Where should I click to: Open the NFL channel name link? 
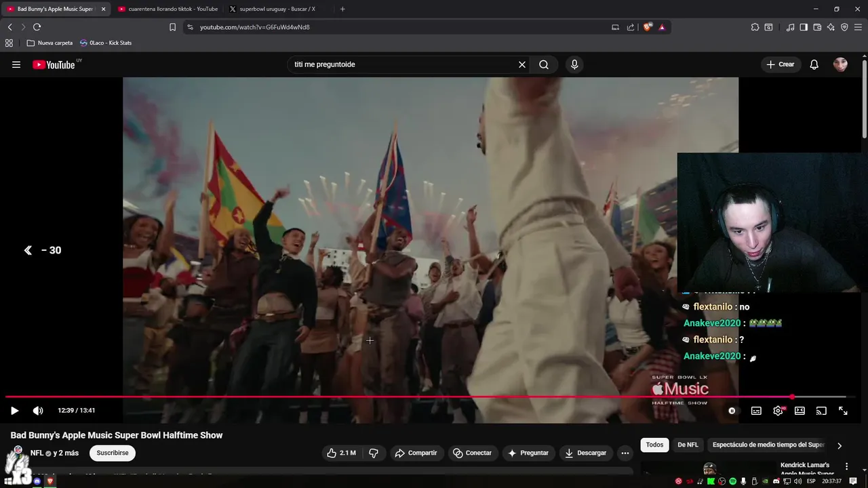[37, 453]
